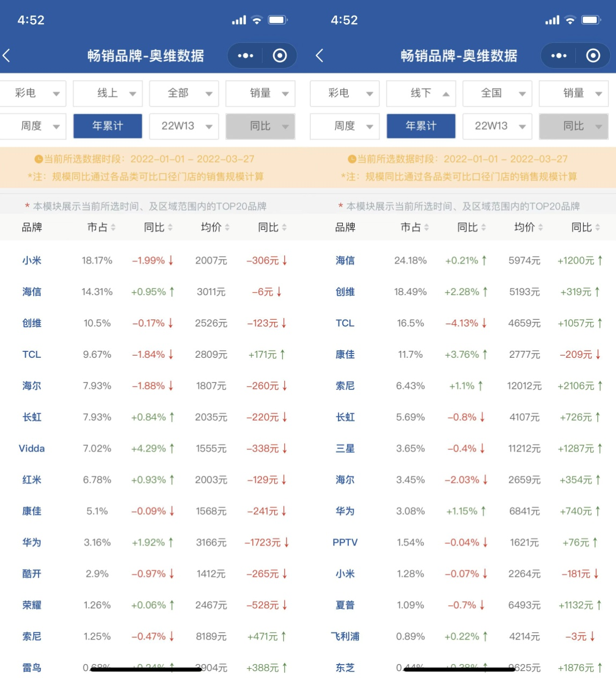Sort right table by first 同比 arrows

[x=483, y=227]
